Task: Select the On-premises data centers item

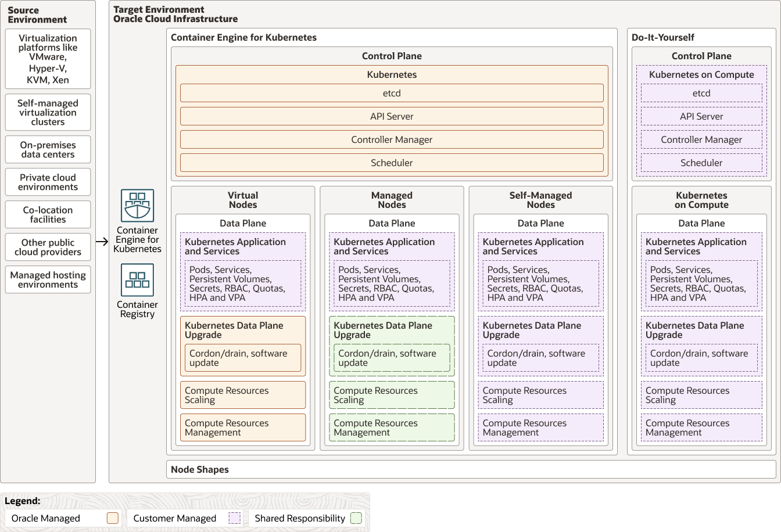Action: point(48,149)
